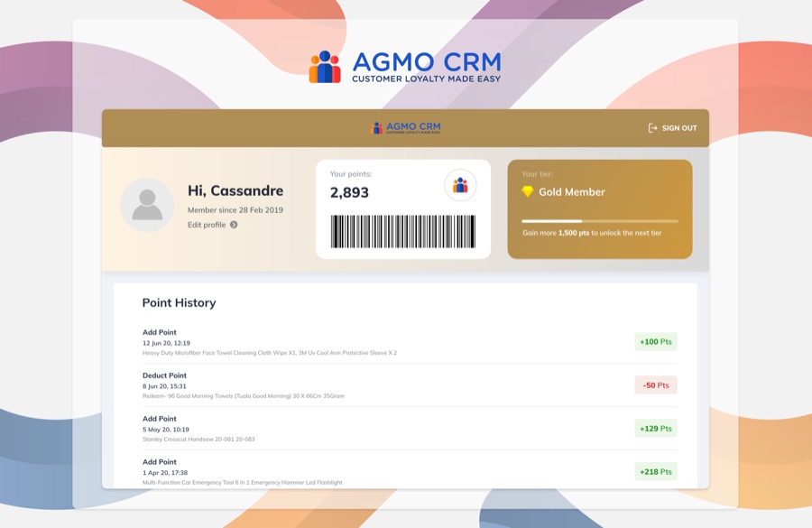This screenshot has width=812, height=528.
Task: Click the Redeem Good Morning Towels description
Action: click(244, 396)
